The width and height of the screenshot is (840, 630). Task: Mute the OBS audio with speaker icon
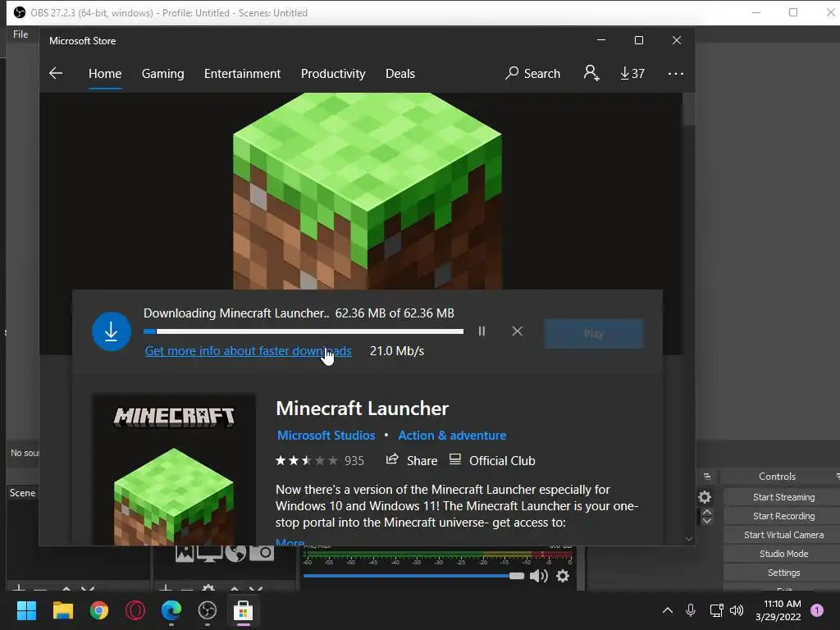538,576
